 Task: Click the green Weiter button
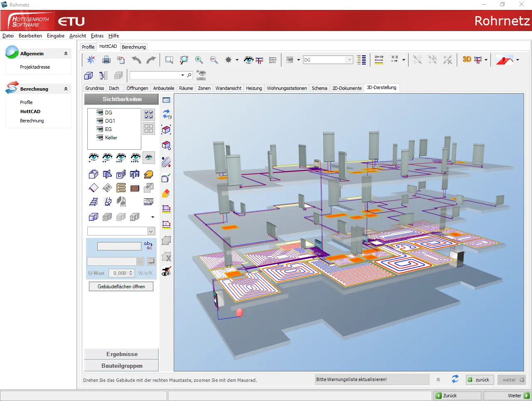coord(507,396)
